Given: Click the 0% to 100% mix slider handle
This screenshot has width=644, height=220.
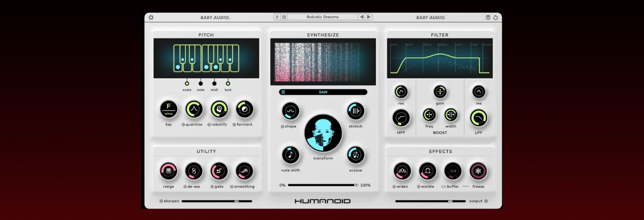Looking at the screenshot, I should tap(356, 185).
